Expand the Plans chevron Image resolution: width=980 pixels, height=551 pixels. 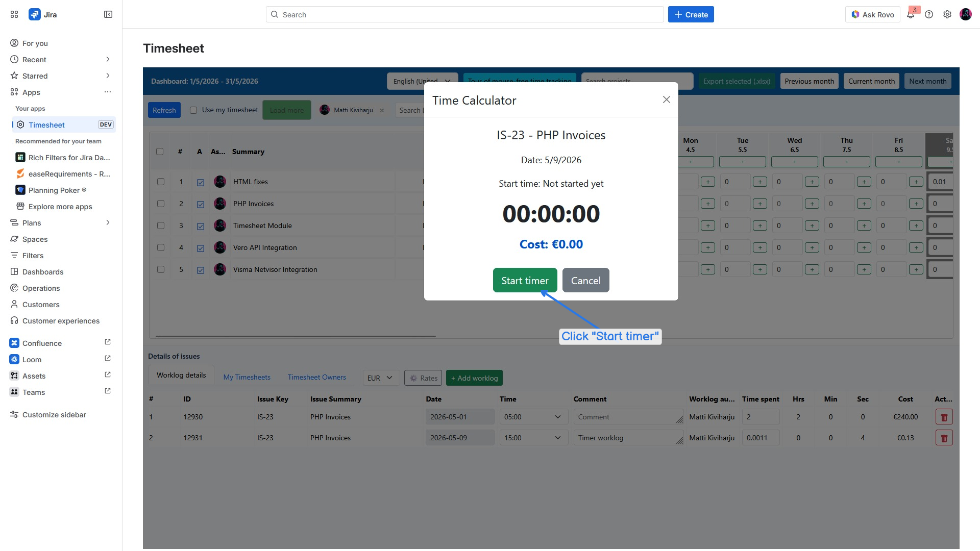click(108, 223)
